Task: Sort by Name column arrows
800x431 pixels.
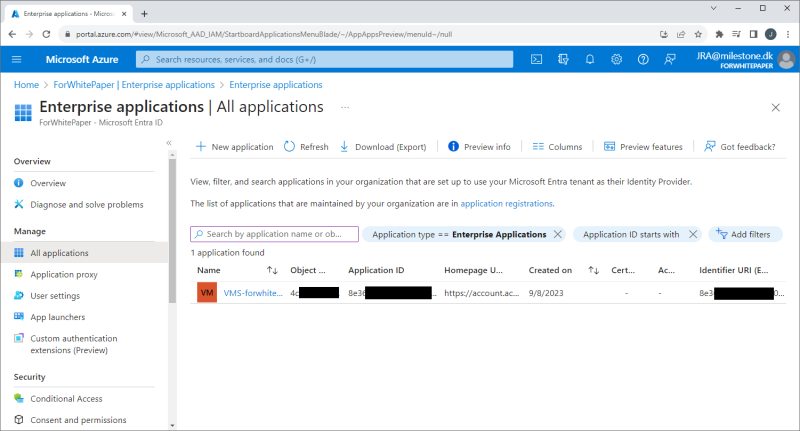Action: click(272, 270)
